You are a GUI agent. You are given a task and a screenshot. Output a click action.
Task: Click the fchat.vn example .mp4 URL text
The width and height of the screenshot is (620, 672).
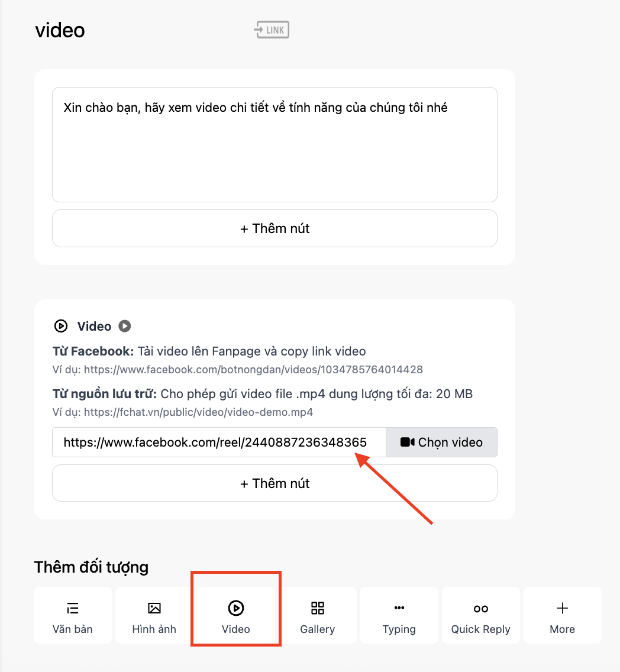[x=198, y=412]
